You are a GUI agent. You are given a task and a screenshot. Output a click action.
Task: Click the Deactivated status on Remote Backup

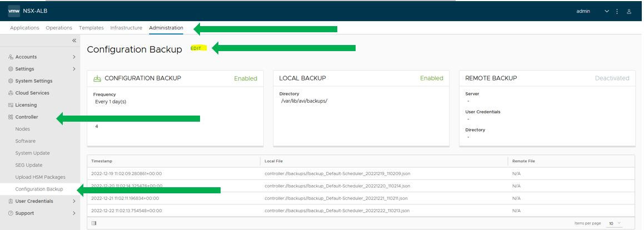point(612,78)
